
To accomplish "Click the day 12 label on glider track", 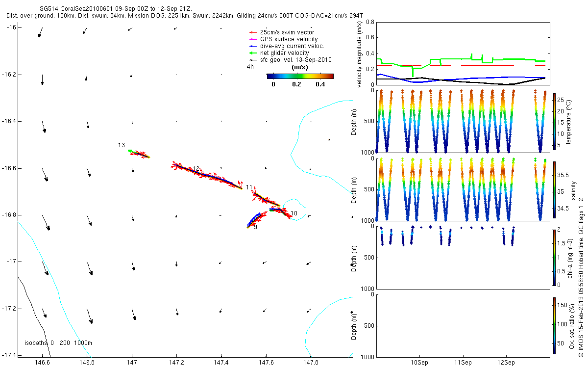I will pyautogui.click(x=196, y=169).
